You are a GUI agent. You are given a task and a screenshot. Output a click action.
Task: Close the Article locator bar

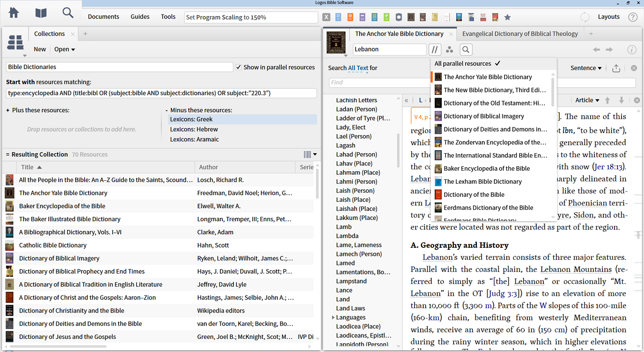[x=637, y=100]
